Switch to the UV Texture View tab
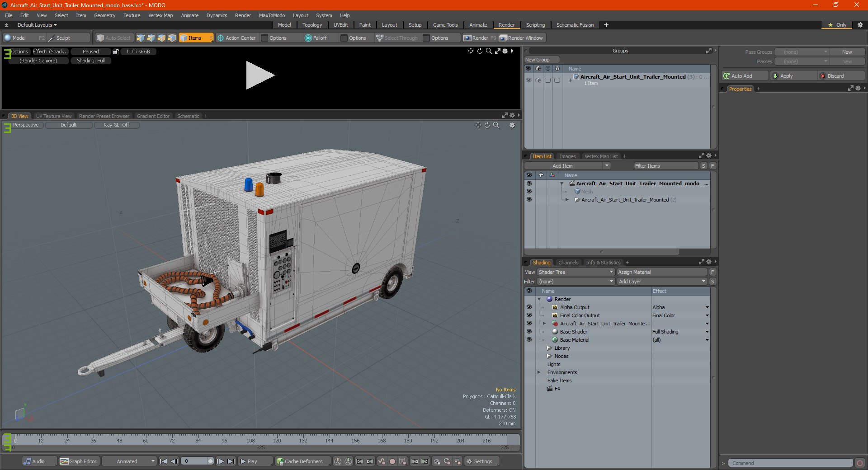Image resolution: width=868 pixels, height=470 pixels. coord(54,116)
